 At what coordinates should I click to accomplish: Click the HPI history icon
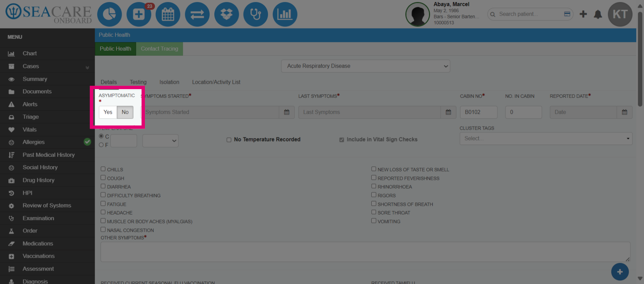click(x=11, y=193)
